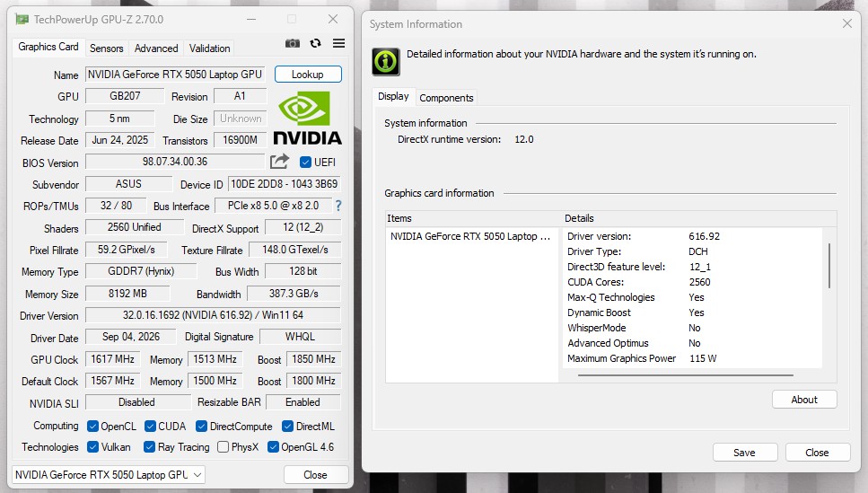The height and width of the screenshot is (493, 868).
Task: Click the Device ID field
Action: pos(284,184)
